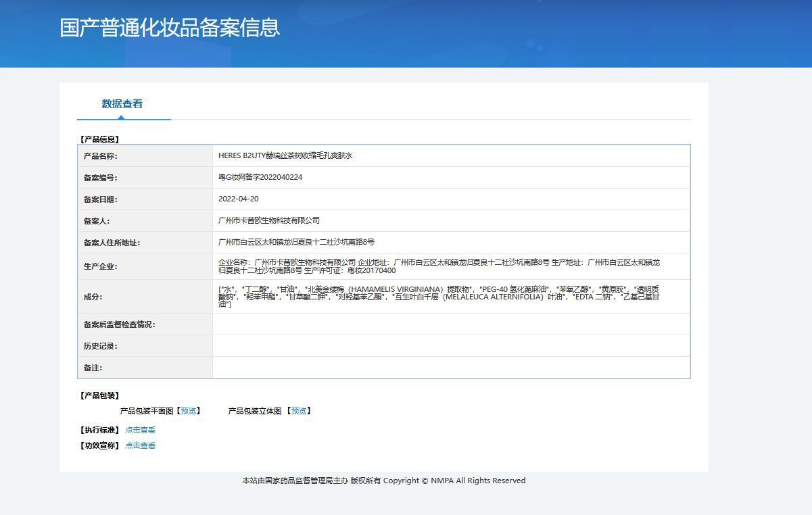Click the 备案编号 label cell
812x515 pixels.
tap(145, 178)
